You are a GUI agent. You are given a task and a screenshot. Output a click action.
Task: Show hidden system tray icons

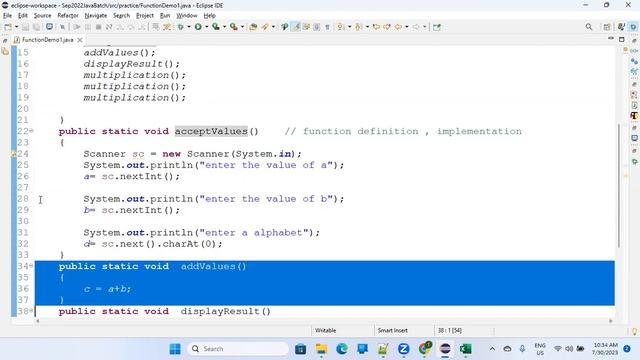pyautogui.click(x=492, y=349)
